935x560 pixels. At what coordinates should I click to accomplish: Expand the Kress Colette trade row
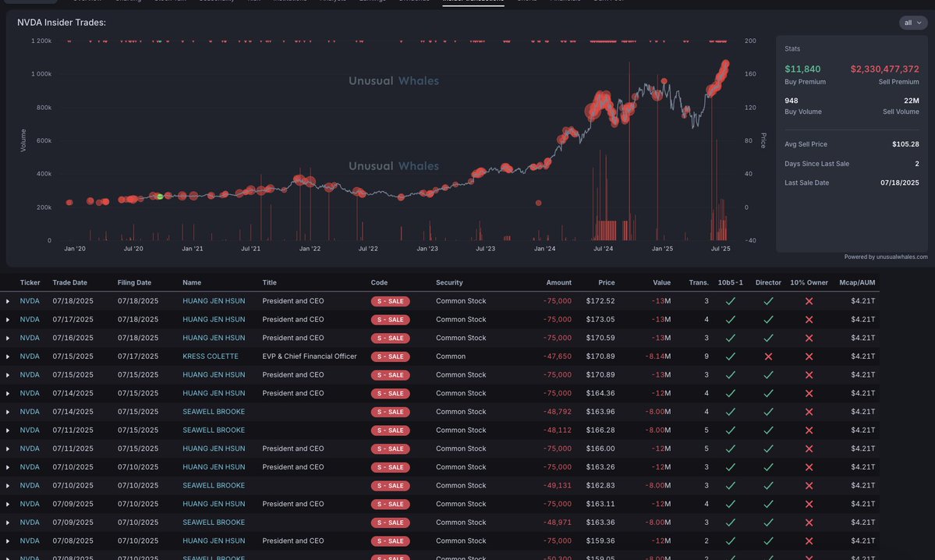pos(8,356)
